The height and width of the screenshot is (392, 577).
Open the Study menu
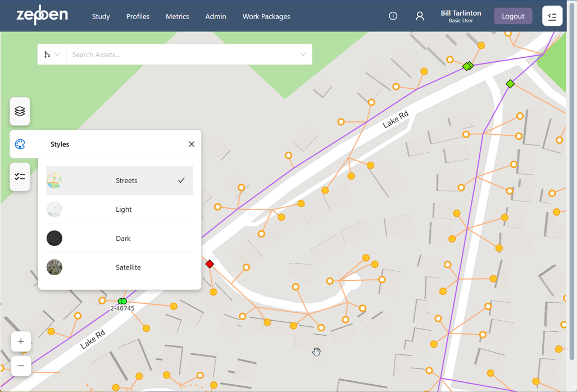point(101,16)
